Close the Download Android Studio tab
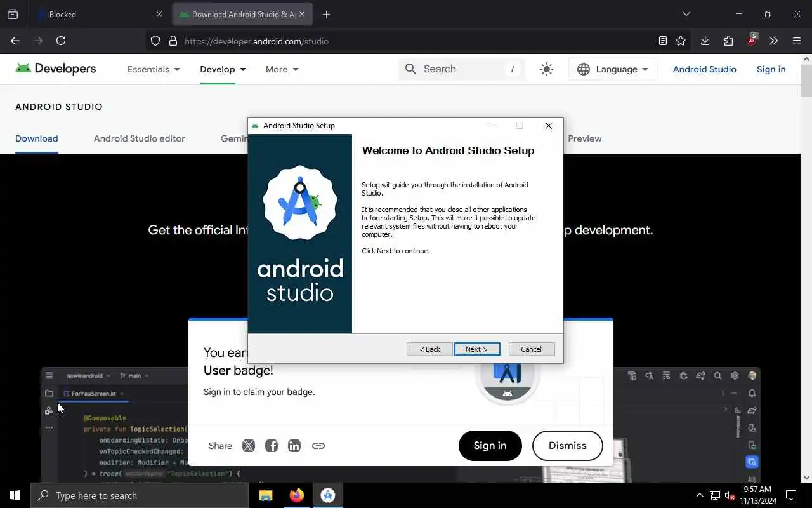 302,14
